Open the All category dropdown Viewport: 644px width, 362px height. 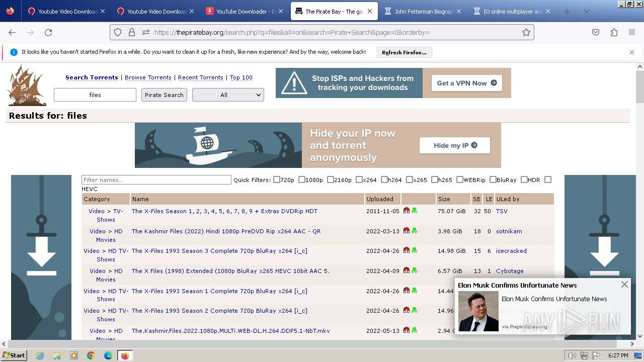pos(228,95)
